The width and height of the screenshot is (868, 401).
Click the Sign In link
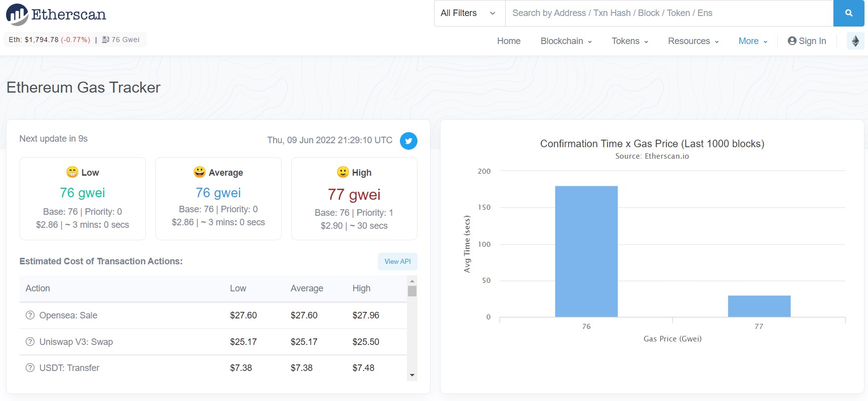pyautogui.click(x=807, y=41)
